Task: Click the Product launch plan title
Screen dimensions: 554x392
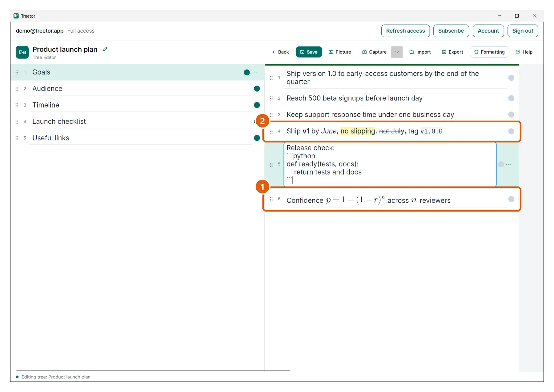Action: (65, 49)
